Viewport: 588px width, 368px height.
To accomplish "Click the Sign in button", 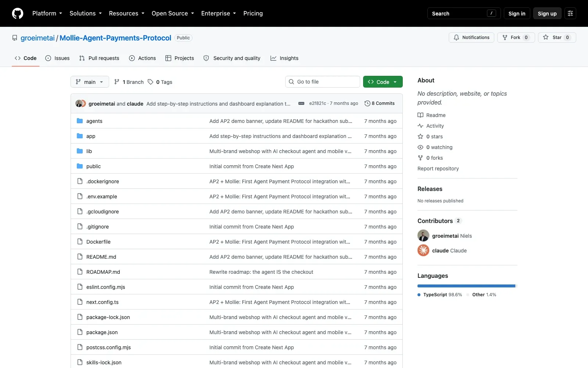I will (x=517, y=13).
